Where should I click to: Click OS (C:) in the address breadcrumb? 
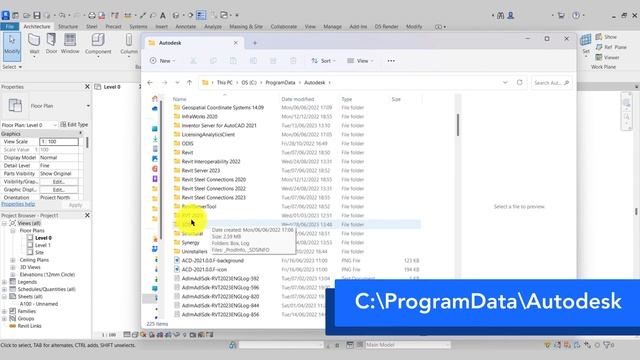click(249, 82)
